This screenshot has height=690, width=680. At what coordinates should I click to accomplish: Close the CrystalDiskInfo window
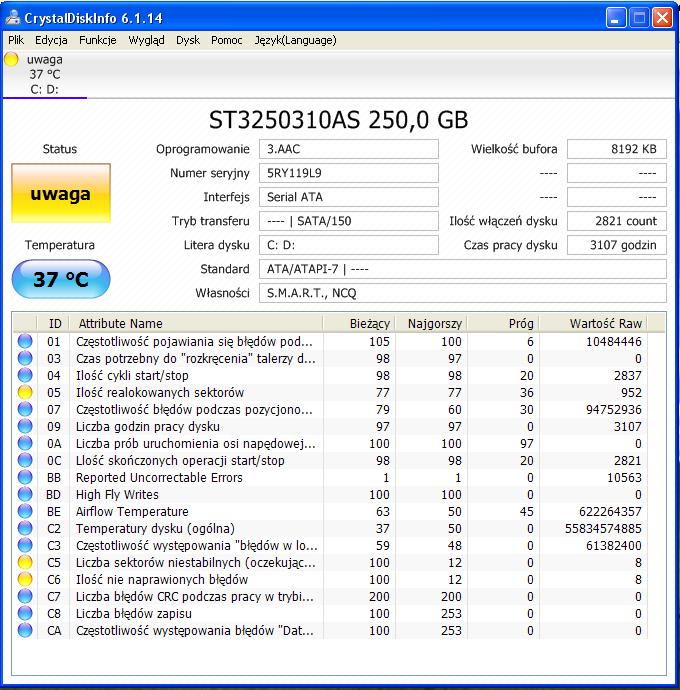pos(662,18)
